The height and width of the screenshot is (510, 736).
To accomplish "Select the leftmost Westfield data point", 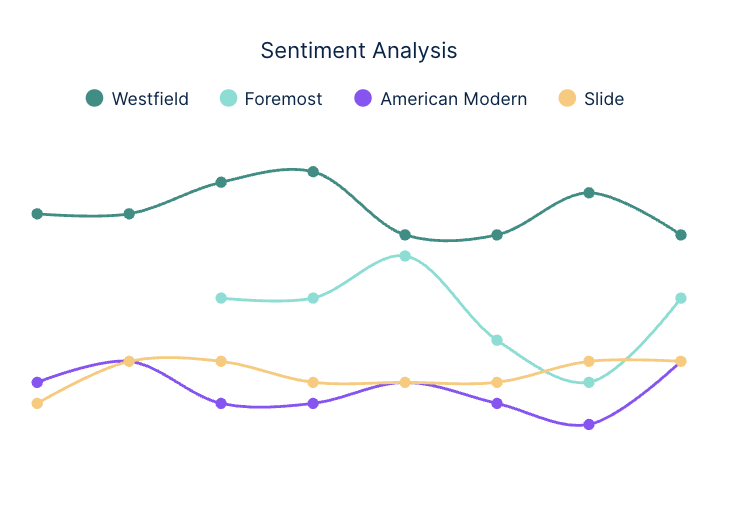I will (x=37, y=214).
